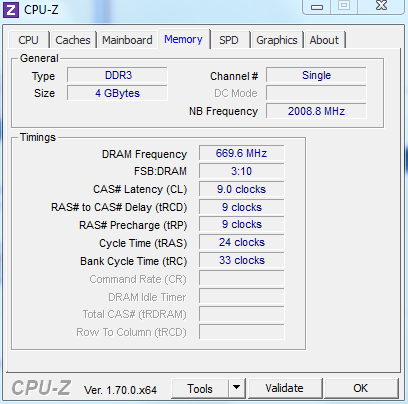Viewport: 408px width, 404px height.
Task: Click the 669.6 MHz DRAM Frequency value
Action: (x=242, y=153)
